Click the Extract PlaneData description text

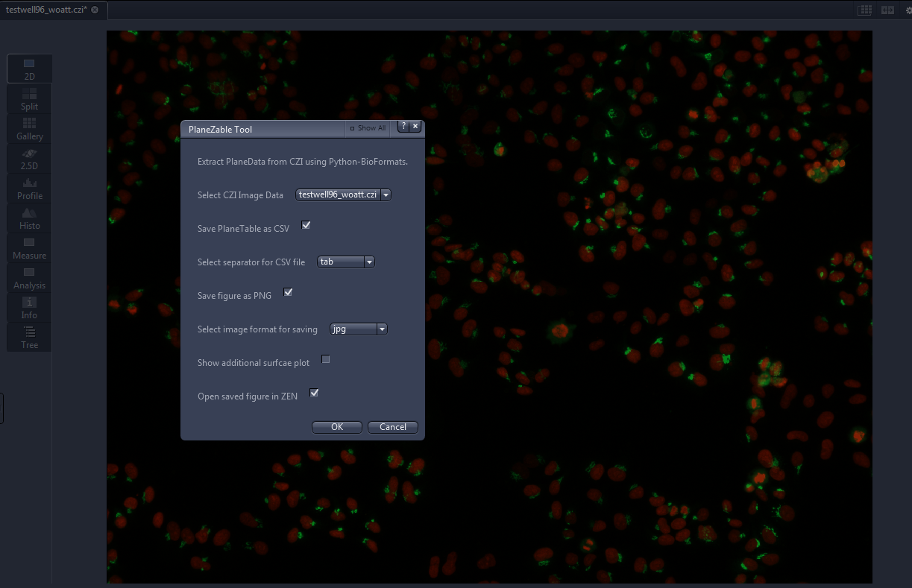click(x=303, y=162)
